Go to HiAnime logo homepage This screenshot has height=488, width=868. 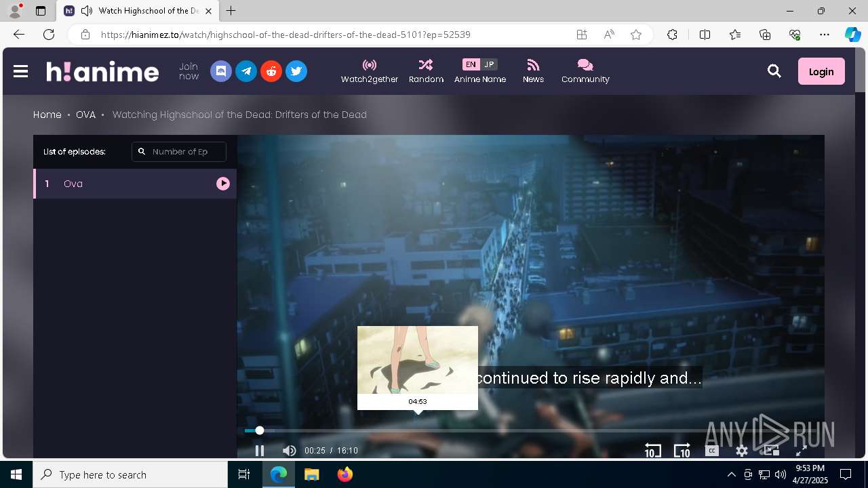[x=102, y=71]
